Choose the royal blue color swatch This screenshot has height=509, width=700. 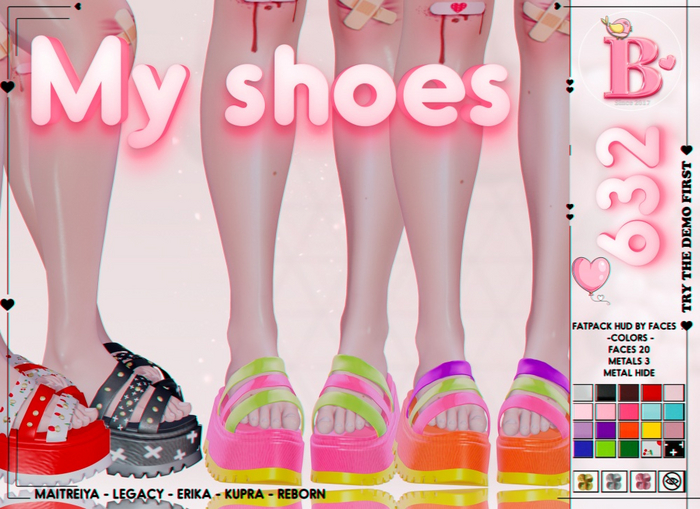click(x=583, y=449)
